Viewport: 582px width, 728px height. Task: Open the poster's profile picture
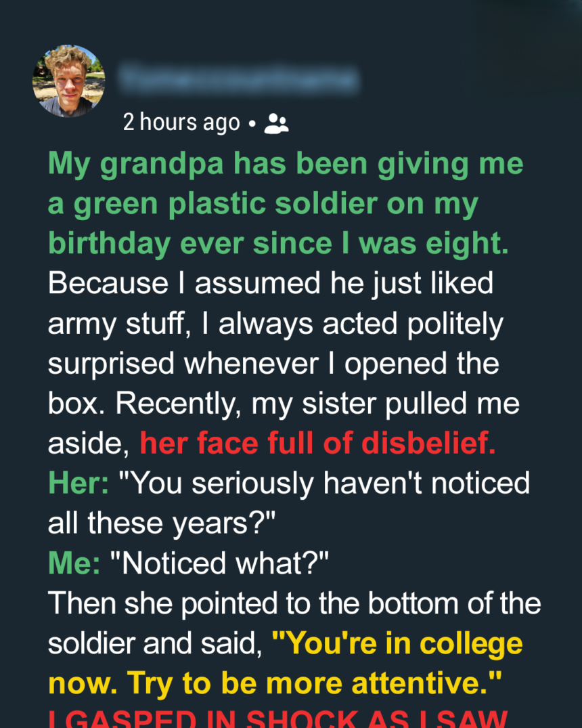tap(69, 81)
